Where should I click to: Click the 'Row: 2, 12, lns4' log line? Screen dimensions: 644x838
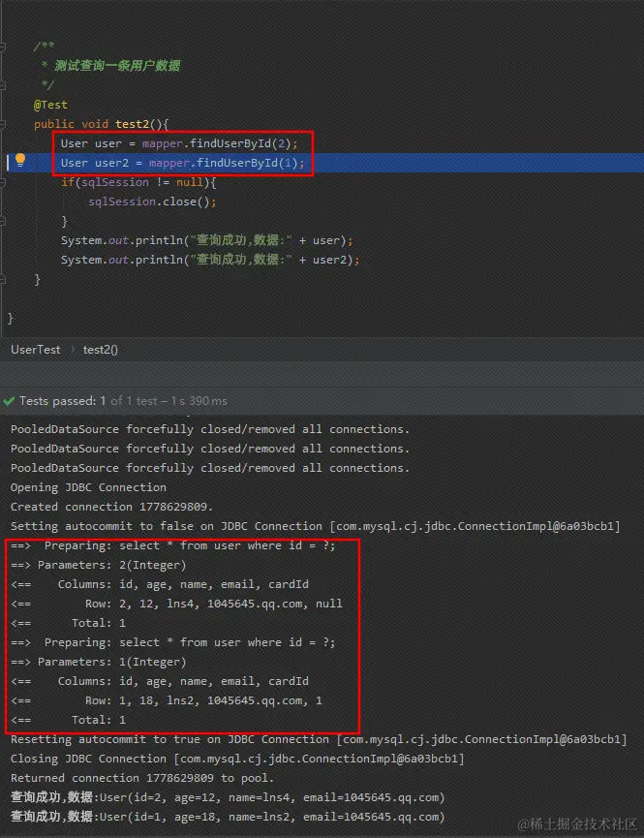coord(176,604)
